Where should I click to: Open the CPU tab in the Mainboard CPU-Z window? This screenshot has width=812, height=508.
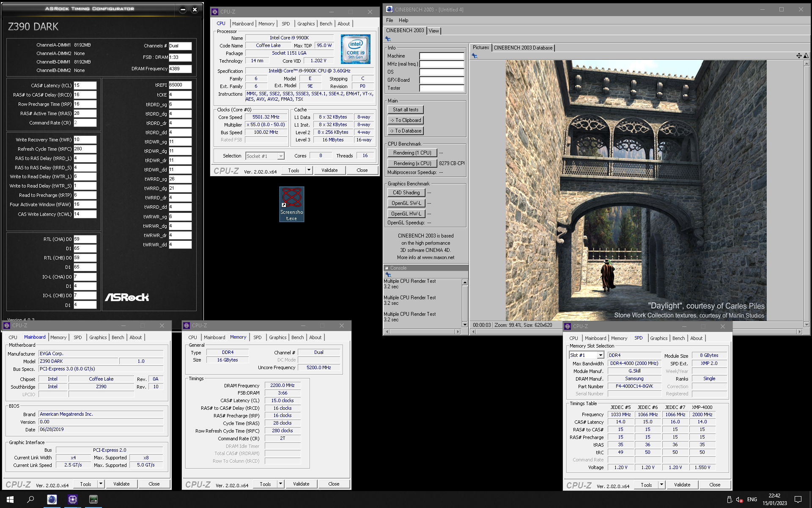coord(13,337)
